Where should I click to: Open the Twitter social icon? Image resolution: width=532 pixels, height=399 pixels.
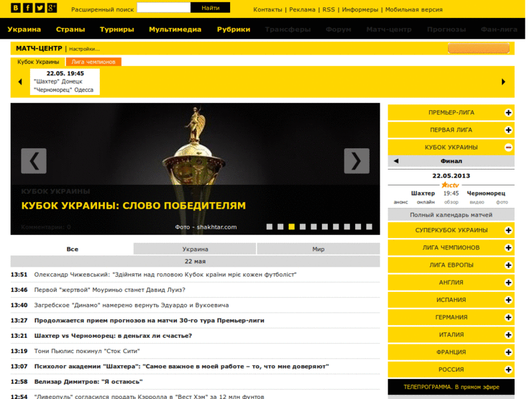pyautogui.click(x=40, y=8)
